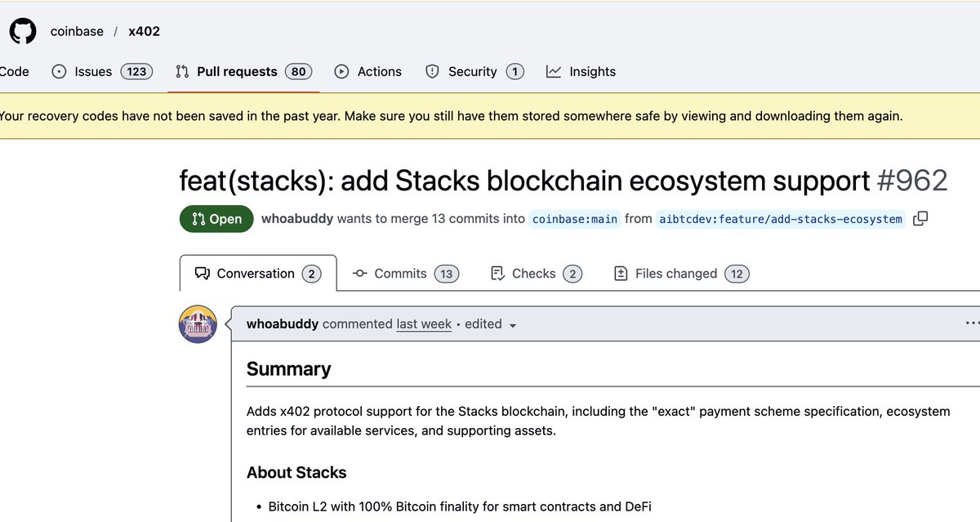
Task: Click the About Stacks heading
Action: tap(296, 472)
